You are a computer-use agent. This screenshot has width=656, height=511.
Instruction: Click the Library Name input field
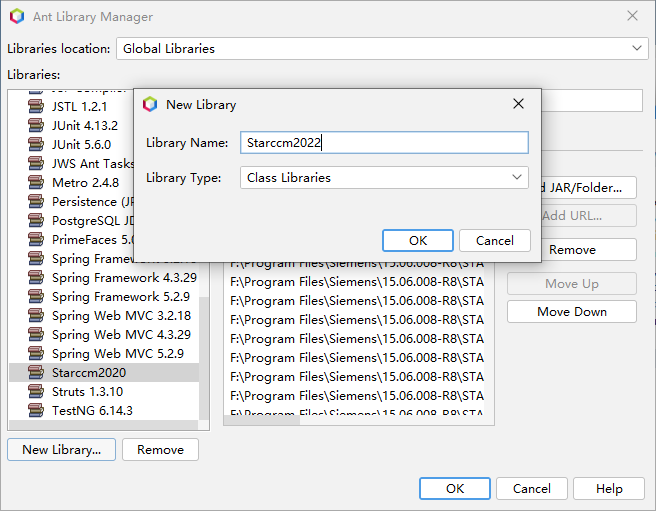tap(384, 143)
